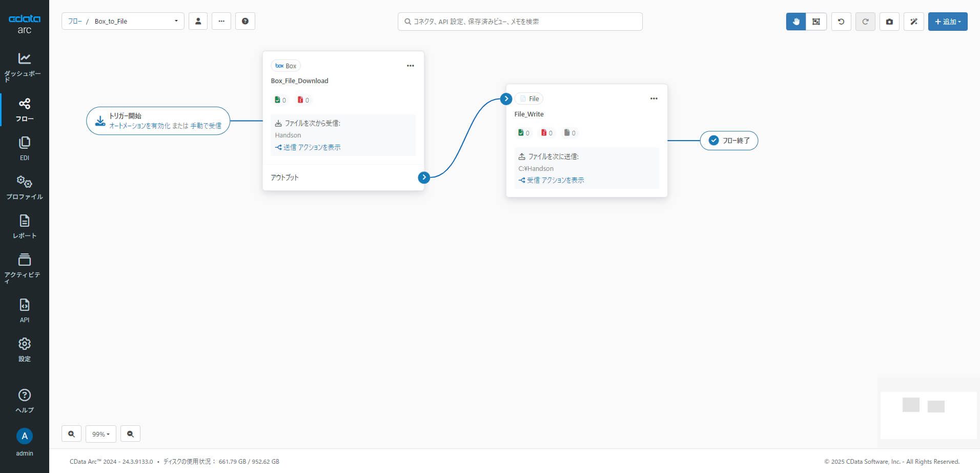Click the auto-arrange magic wand icon
Image resolution: width=980 pixels, height=473 pixels.
point(914,22)
